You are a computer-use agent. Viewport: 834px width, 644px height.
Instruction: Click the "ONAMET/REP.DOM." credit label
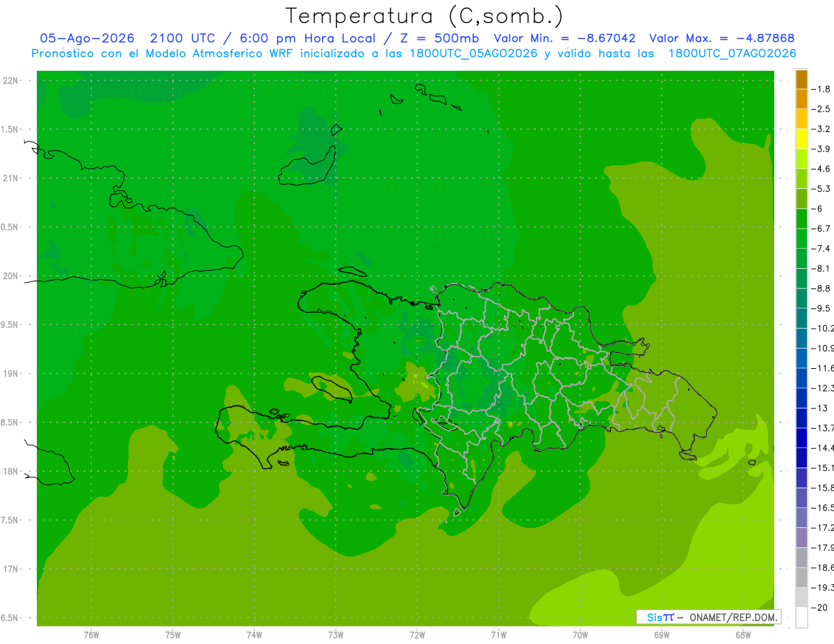pyautogui.click(x=733, y=617)
